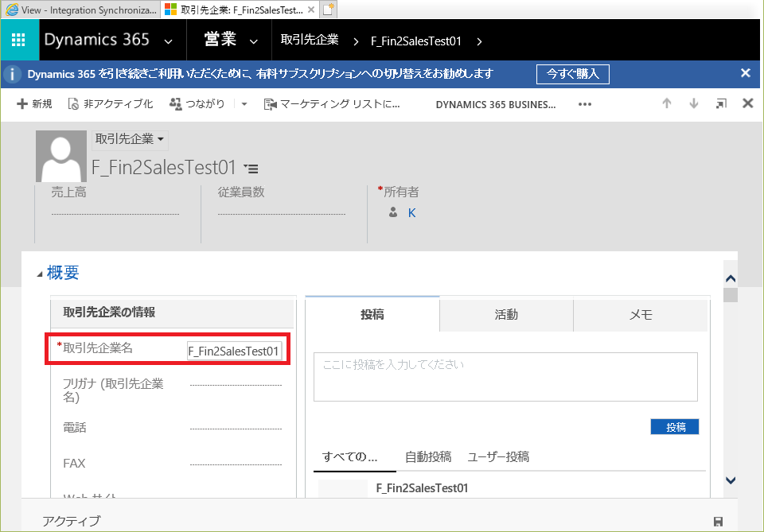Select the すべての… posts filter
Image resolution: width=764 pixels, height=532 pixels.
(x=350, y=456)
